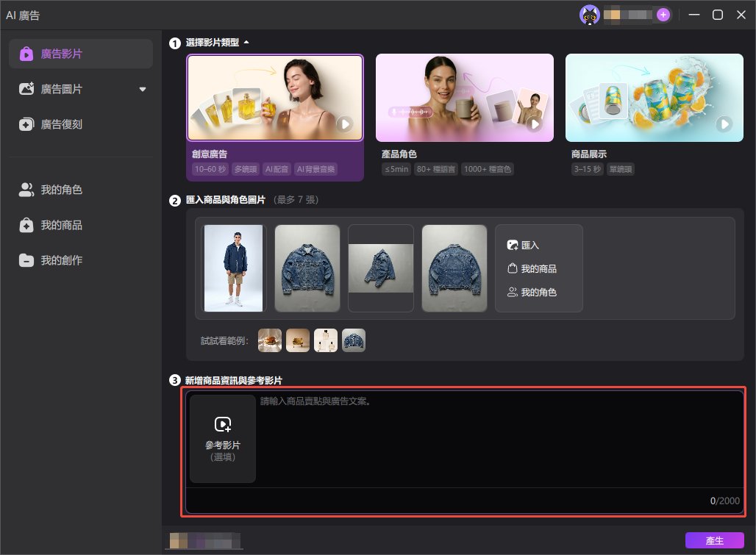Click the 3–15 秒 tag

point(588,169)
